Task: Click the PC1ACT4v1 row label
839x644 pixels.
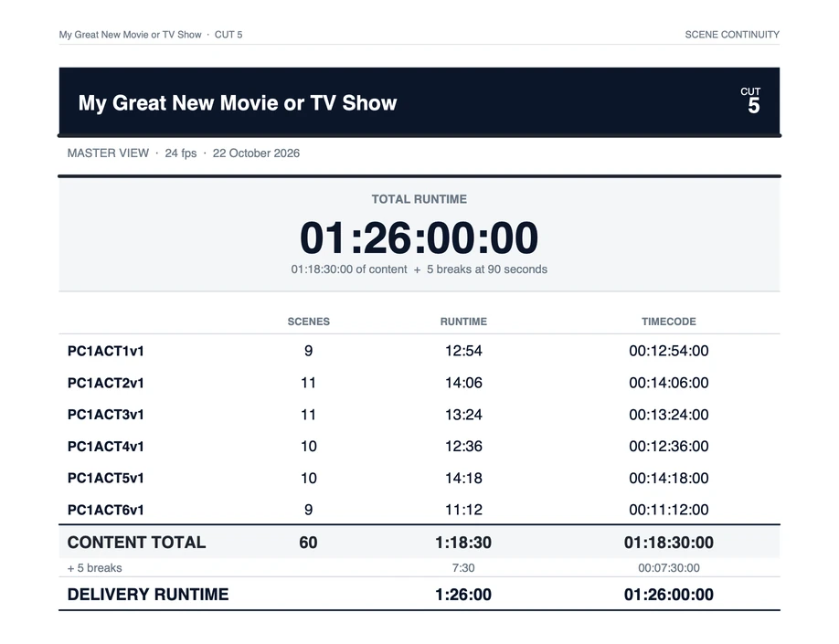Action: pos(105,446)
